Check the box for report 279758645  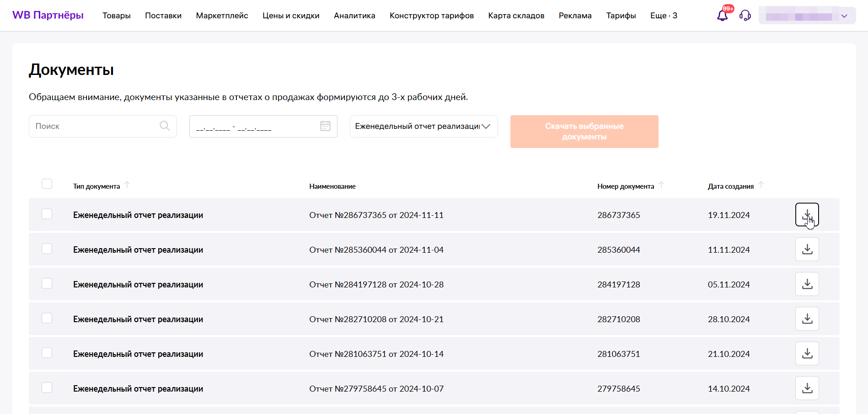click(47, 387)
